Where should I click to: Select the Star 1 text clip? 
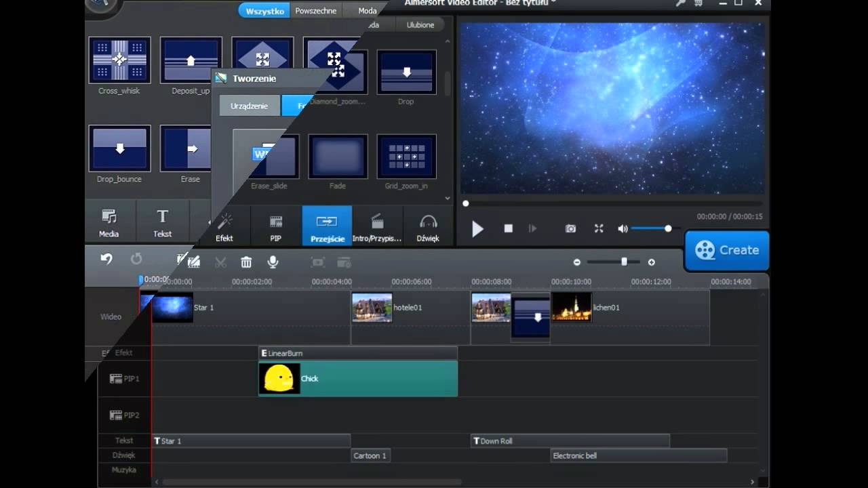(251, 441)
